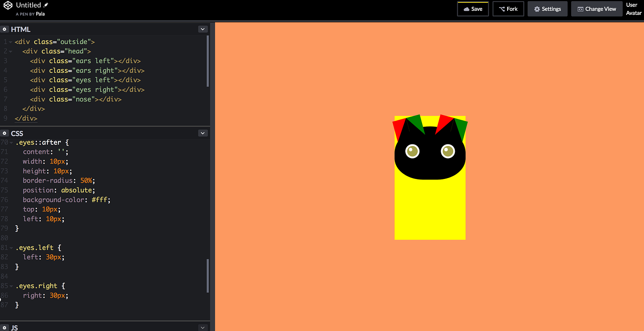Click the JS panel title
Image resolution: width=644 pixels, height=331 pixels.
[x=14, y=328]
